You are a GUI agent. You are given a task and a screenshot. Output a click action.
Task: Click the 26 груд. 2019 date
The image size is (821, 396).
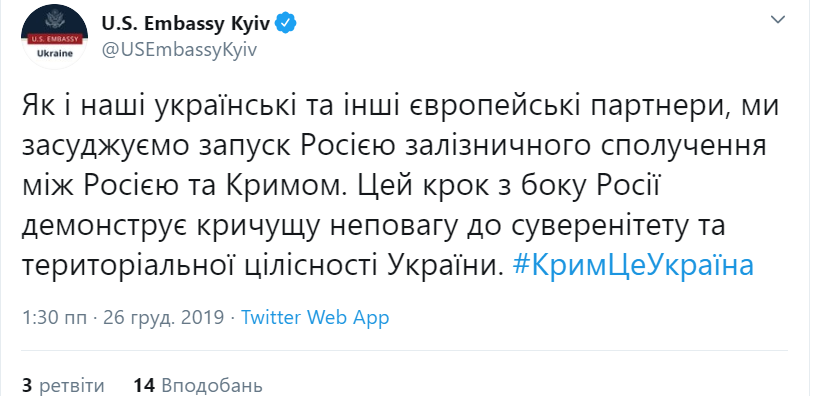click(164, 317)
